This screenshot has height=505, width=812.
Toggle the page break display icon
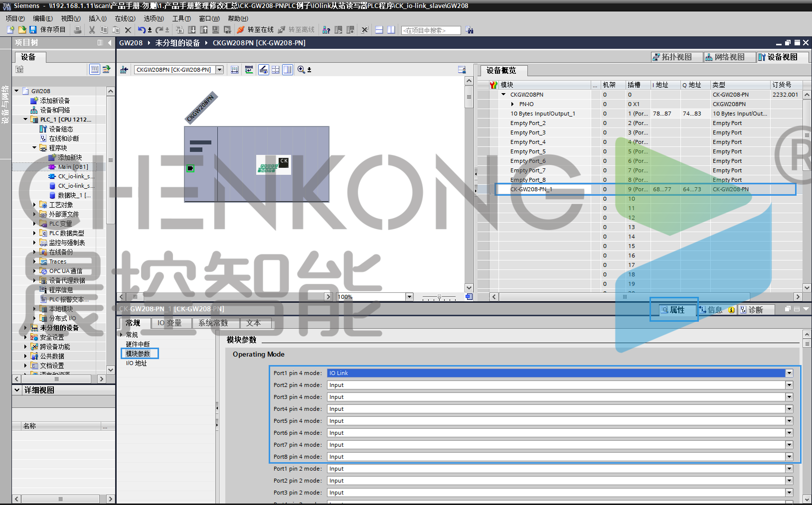[275, 70]
